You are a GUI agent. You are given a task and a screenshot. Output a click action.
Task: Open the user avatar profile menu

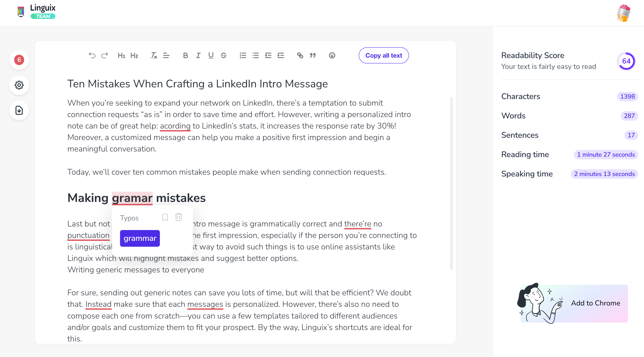(624, 13)
